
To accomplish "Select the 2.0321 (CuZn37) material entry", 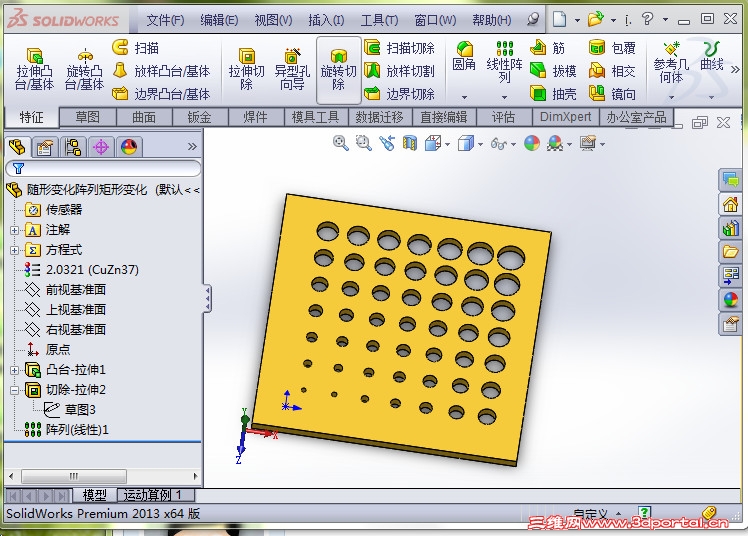I will pos(82,269).
